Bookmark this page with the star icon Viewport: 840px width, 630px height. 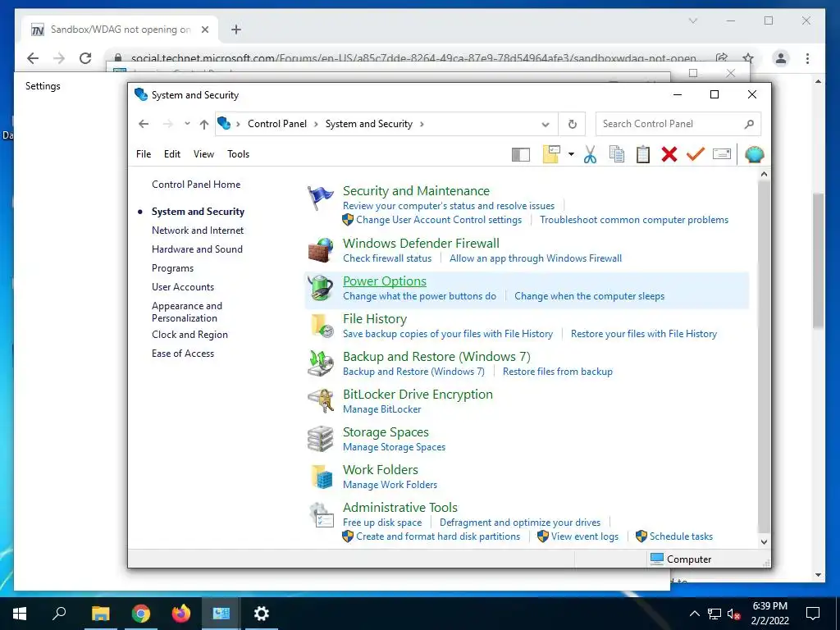(x=748, y=58)
